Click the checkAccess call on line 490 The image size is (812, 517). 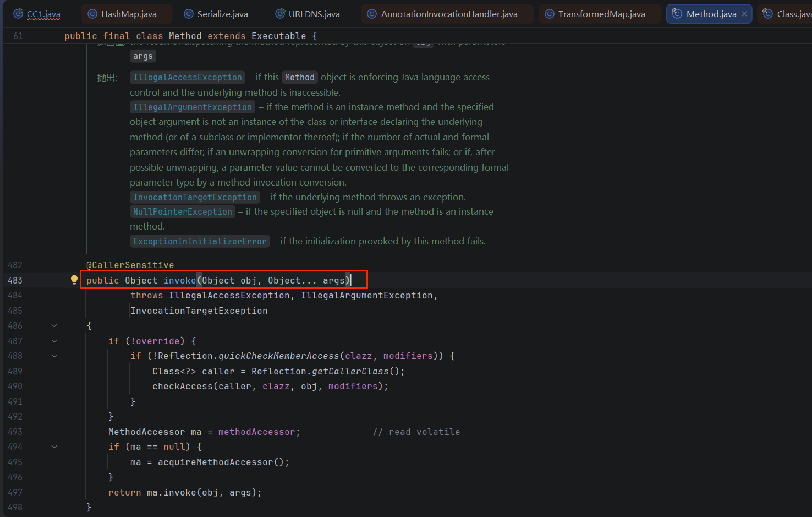click(x=183, y=387)
